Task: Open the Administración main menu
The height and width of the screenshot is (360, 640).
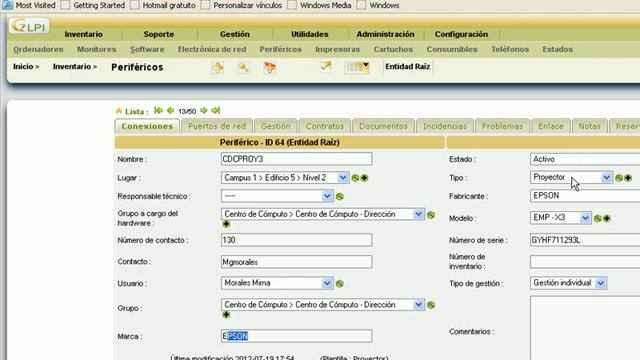Action: point(385,34)
